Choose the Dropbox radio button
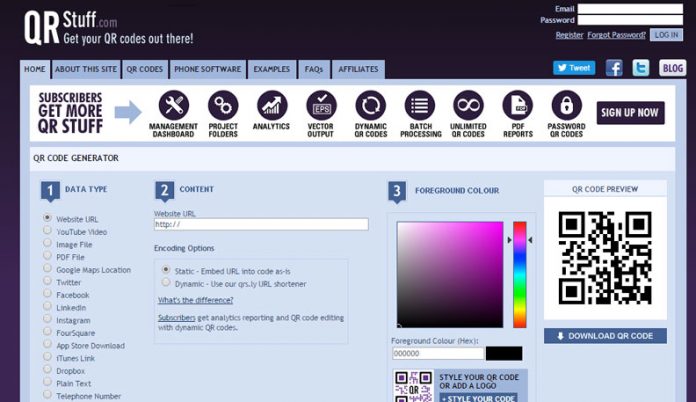Screen dimensions: 696x402 47,369
